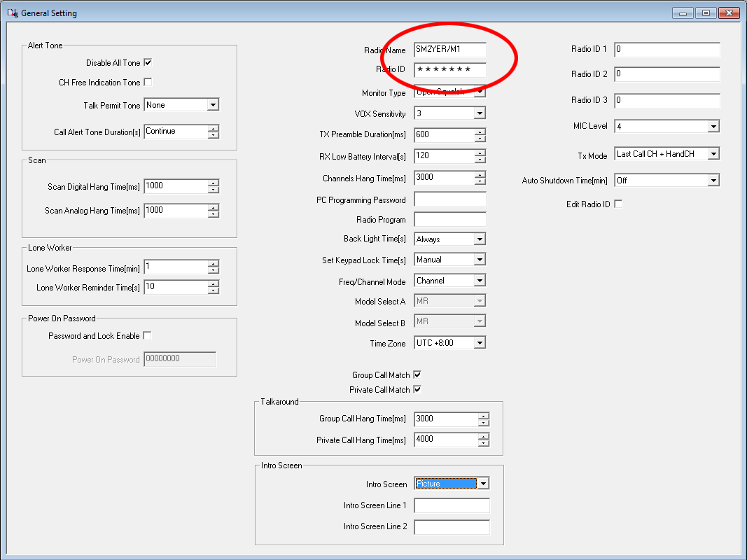Enable Password and Lock Enable checkbox
The width and height of the screenshot is (747, 560).
pyautogui.click(x=147, y=335)
